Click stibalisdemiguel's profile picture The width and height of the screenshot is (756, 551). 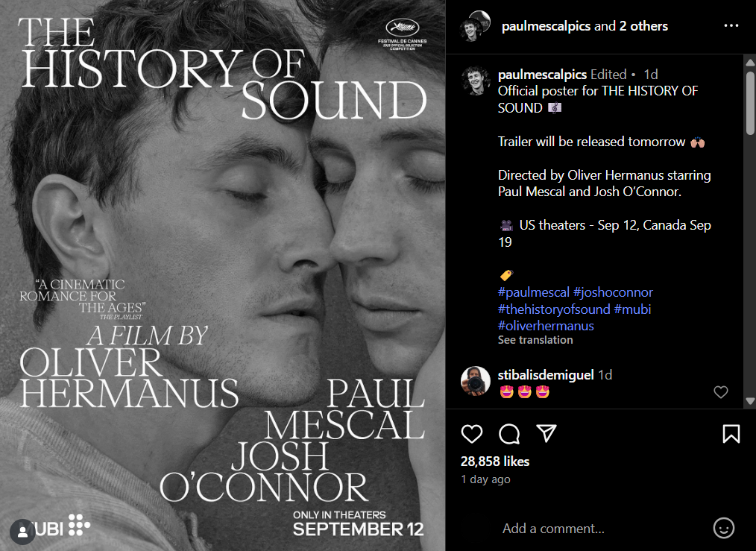(475, 381)
